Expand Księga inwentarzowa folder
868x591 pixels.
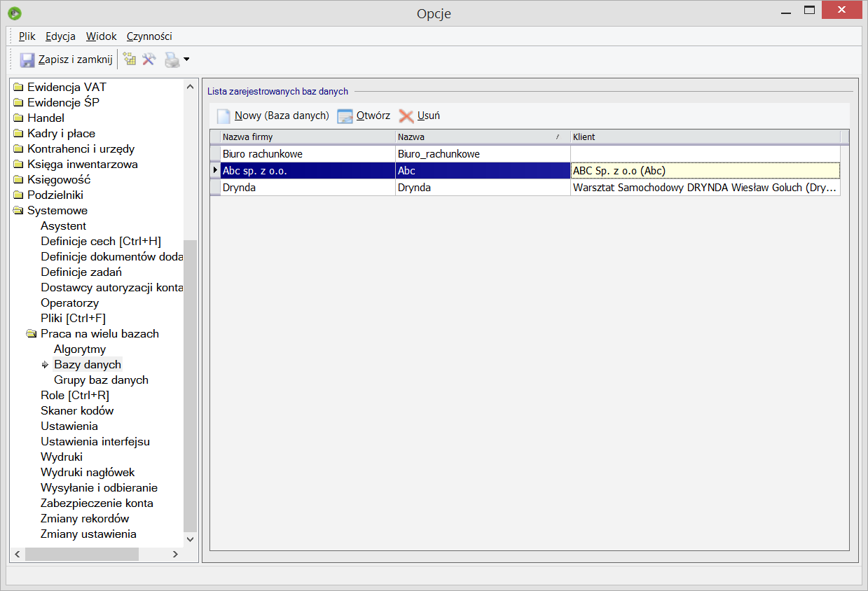pyautogui.click(x=18, y=165)
